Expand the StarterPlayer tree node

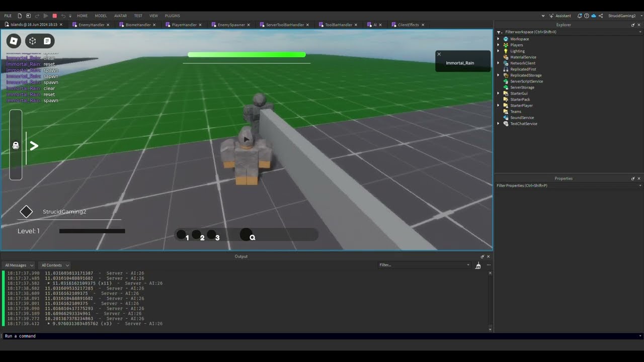coord(499,105)
